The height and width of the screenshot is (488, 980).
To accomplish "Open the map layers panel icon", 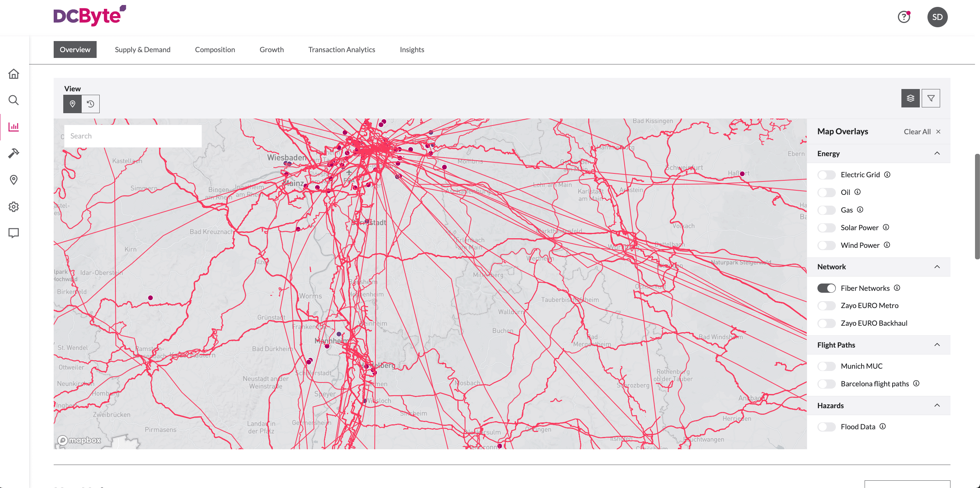I will tap(910, 98).
